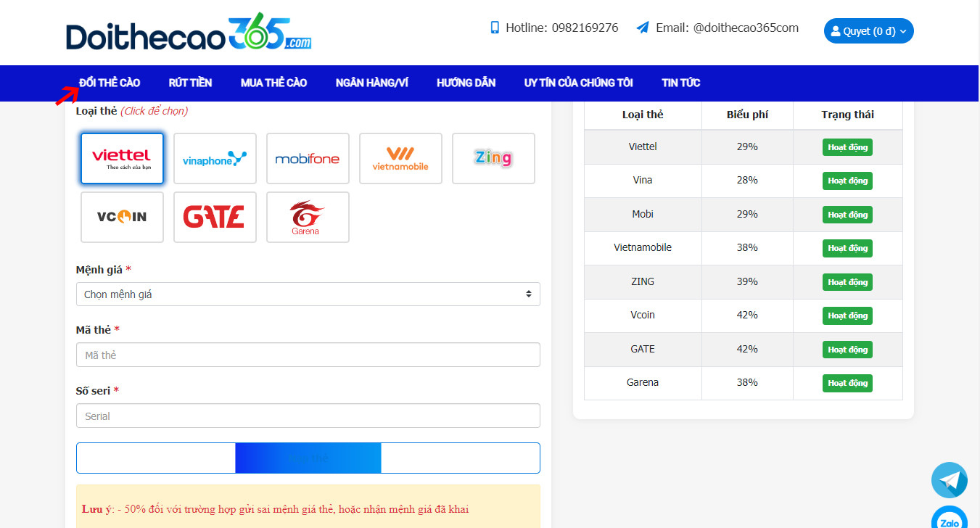Open the Zalo chat icon
Image resolution: width=980 pixels, height=528 pixels.
(x=950, y=519)
